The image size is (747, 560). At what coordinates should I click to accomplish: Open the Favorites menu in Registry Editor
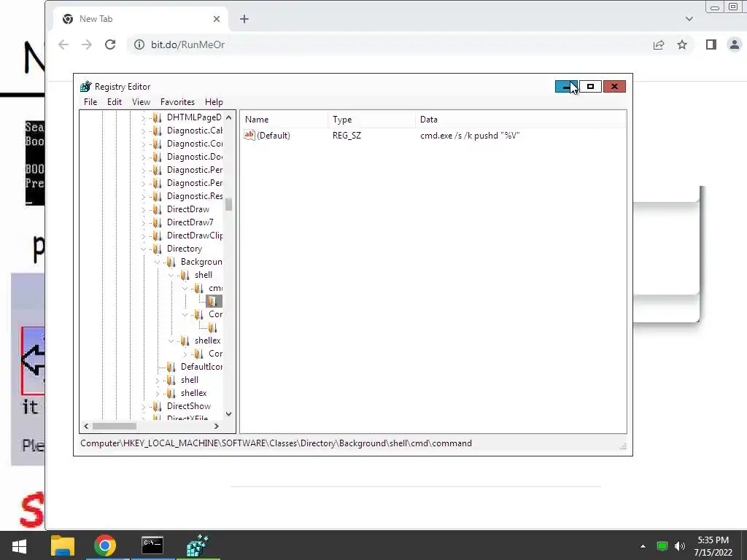[177, 102]
